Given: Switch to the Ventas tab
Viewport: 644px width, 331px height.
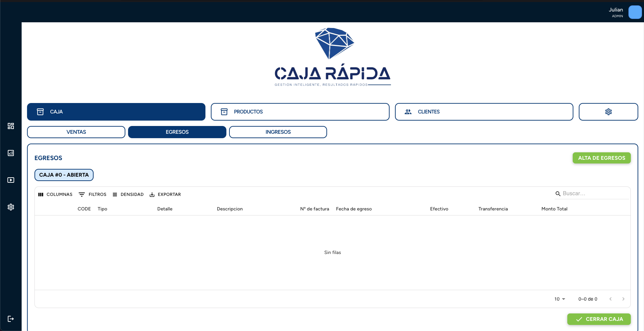Looking at the screenshot, I should click(76, 132).
